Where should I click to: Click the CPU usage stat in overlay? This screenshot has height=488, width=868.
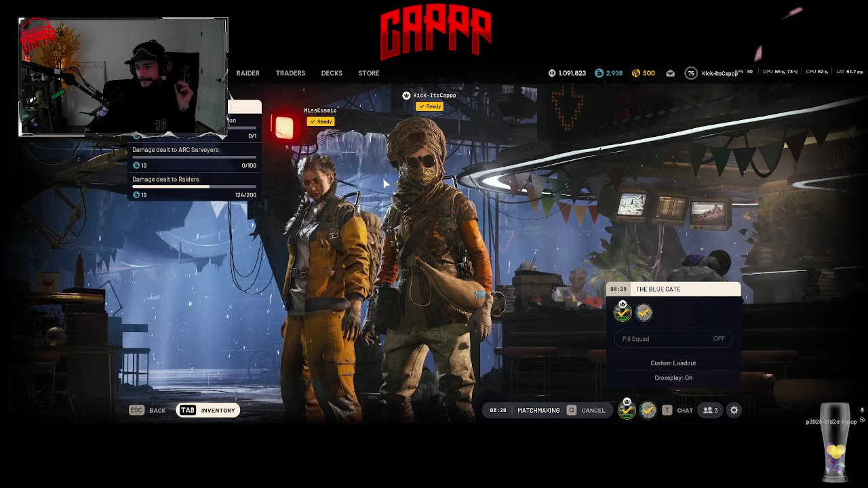point(817,71)
